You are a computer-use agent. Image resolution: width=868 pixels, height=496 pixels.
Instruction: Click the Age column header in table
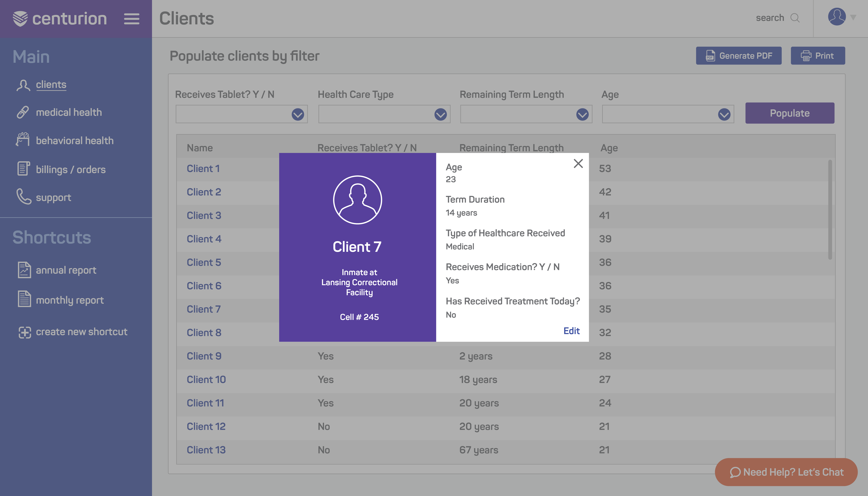click(x=609, y=148)
